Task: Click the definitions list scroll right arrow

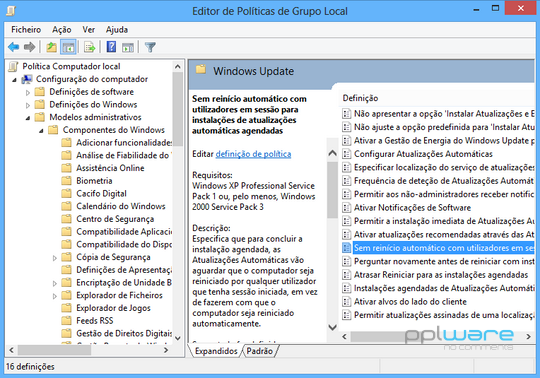Action: [x=529, y=337]
